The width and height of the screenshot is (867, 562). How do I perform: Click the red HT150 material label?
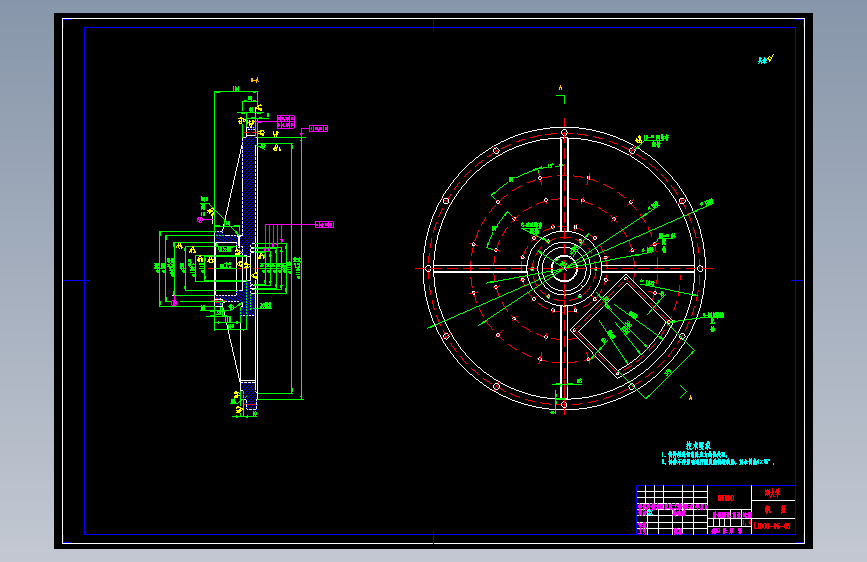pyautogui.click(x=725, y=498)
